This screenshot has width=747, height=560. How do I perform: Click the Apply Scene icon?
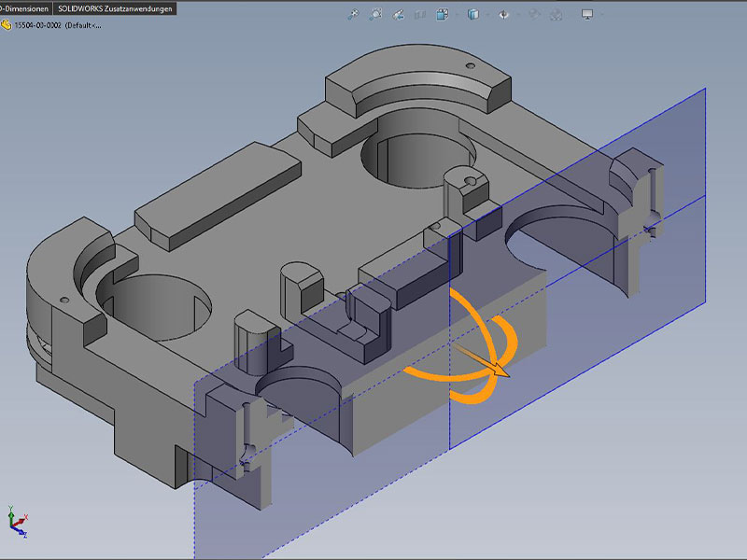[x=558, y=15]
